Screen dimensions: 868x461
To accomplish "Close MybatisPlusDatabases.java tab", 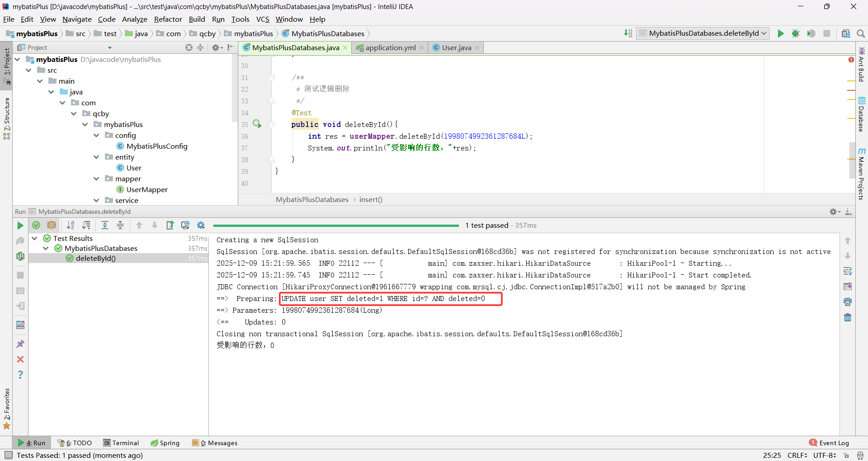I will 345,47.
